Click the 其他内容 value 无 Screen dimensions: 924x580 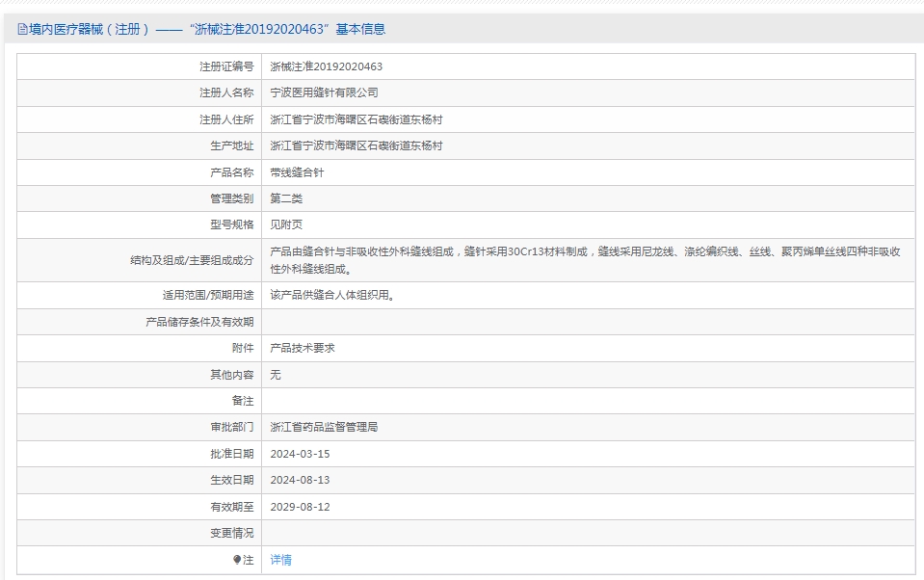(276, 375)
